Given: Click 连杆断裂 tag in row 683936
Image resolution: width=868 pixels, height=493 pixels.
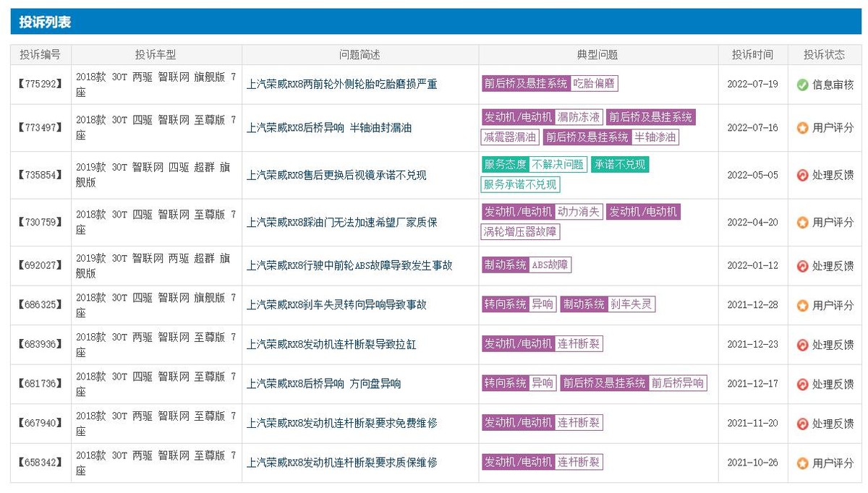Looking at the screenshot, I should (x=579, y=344).
